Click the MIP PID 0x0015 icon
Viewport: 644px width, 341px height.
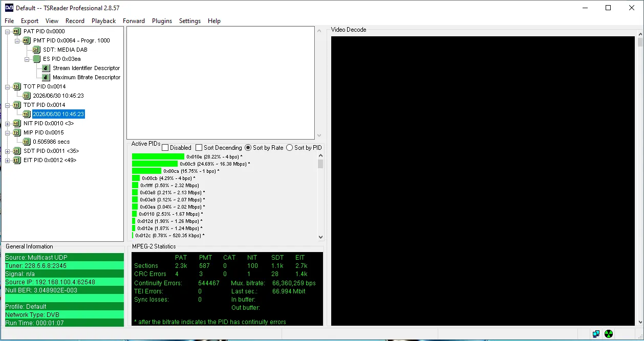pyautogui.click(x=17, y=132)
